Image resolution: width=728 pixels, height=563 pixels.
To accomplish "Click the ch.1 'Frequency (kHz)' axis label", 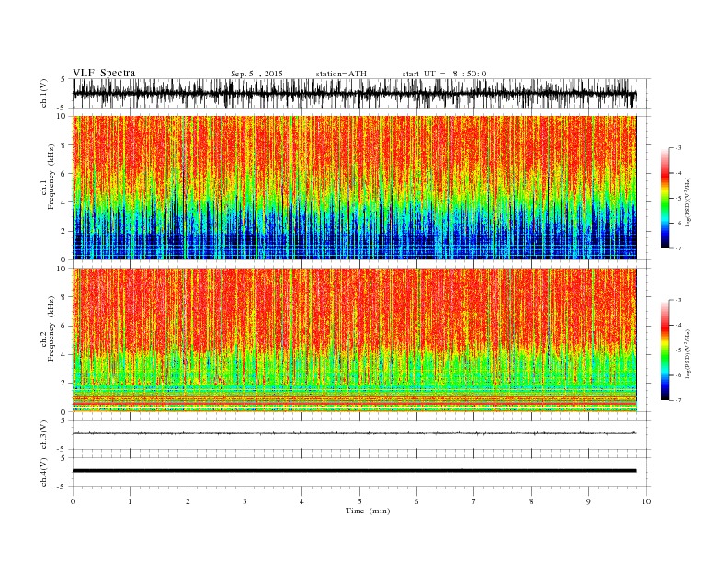I will tap(51, 177).
